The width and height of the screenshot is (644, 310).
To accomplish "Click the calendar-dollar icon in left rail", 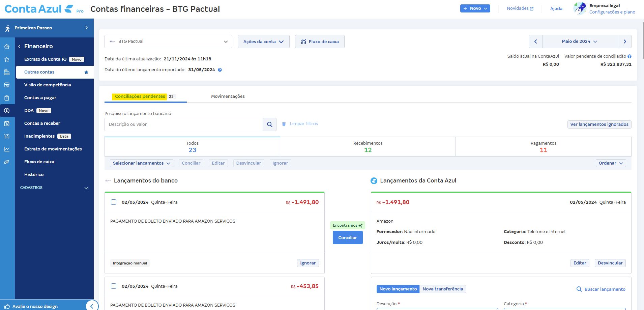I will 7,123.
